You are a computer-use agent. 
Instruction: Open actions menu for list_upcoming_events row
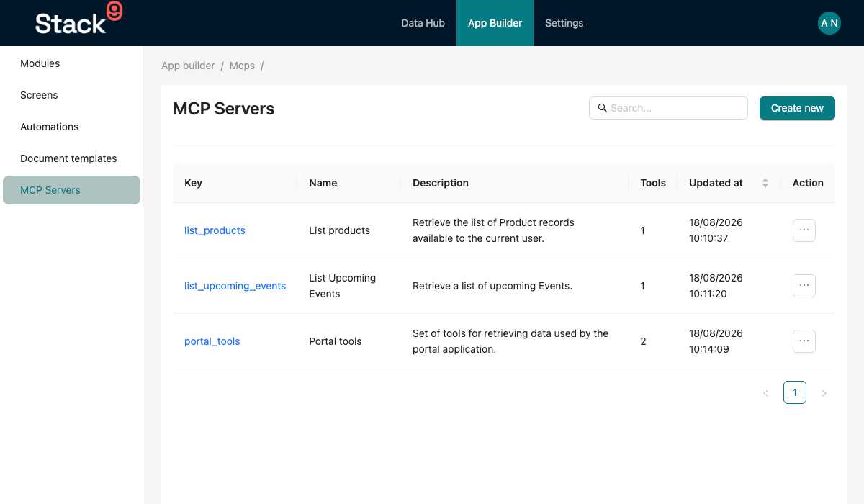coord(804,286)
